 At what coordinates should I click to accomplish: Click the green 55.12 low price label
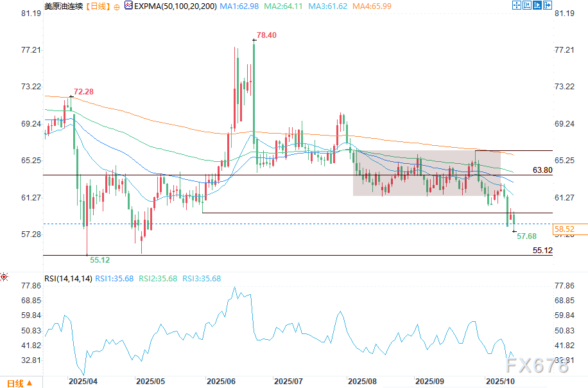click(x=99, y=260)
